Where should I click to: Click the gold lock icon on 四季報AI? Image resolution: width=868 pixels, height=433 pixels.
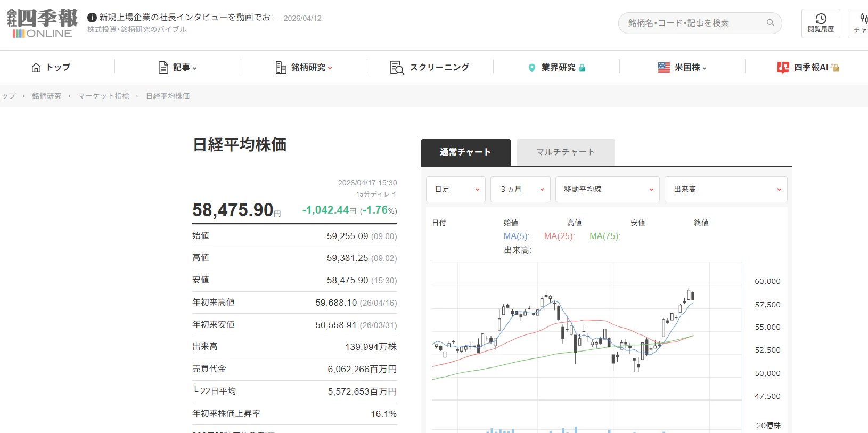[x=835, y=68]
